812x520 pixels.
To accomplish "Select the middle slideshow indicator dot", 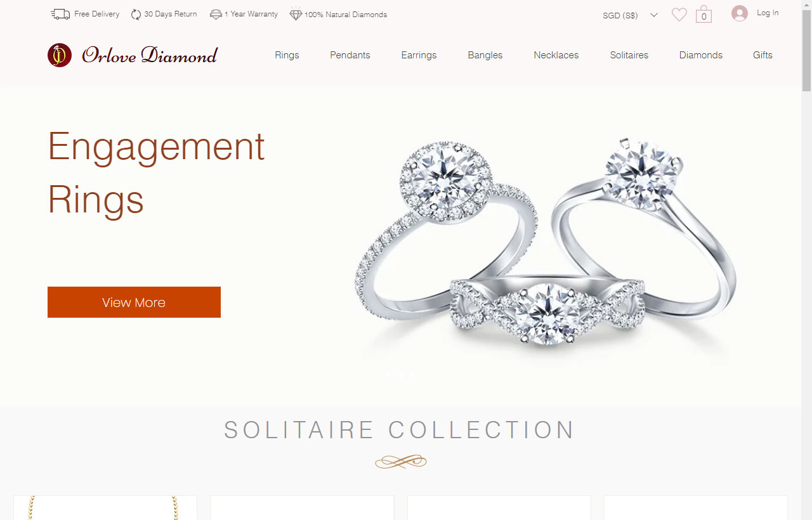I will [x=400, y=375].
